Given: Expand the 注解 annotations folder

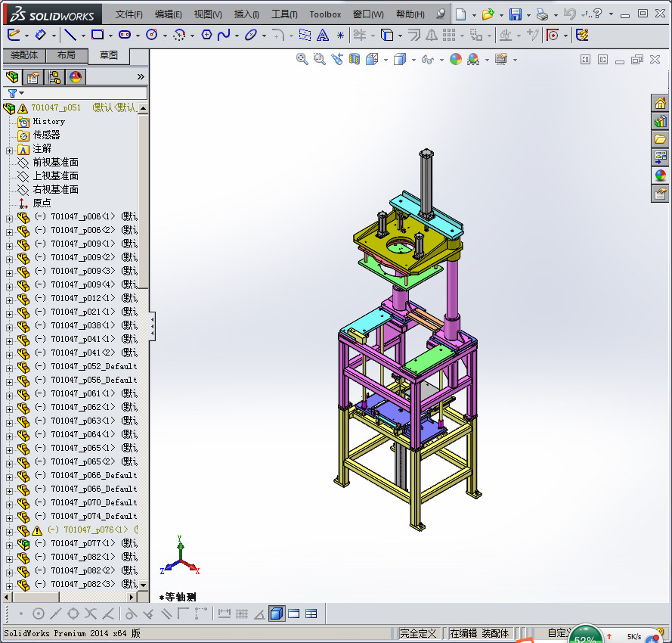Looking at the screenshot, I should (x=9, y=151).
